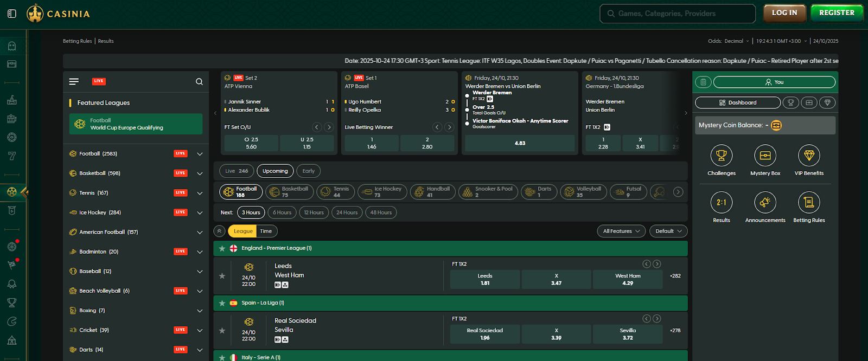The height and width of the screenshot is (361, 868).
Task: Open VIP Benefits diamond icon
Action: [x=809, y=156]
